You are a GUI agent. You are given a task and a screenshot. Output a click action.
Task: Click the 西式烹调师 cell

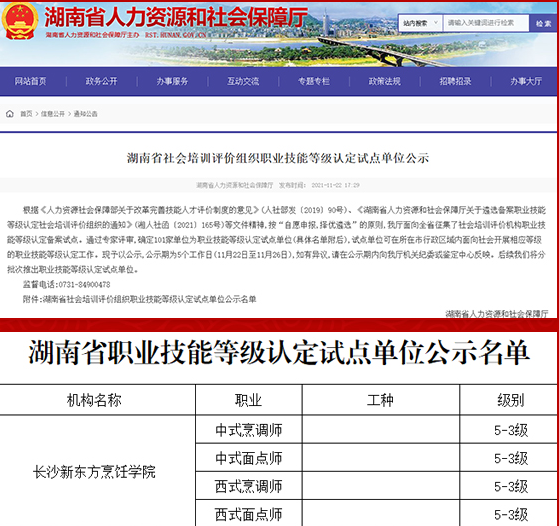[x=248, y=486]
